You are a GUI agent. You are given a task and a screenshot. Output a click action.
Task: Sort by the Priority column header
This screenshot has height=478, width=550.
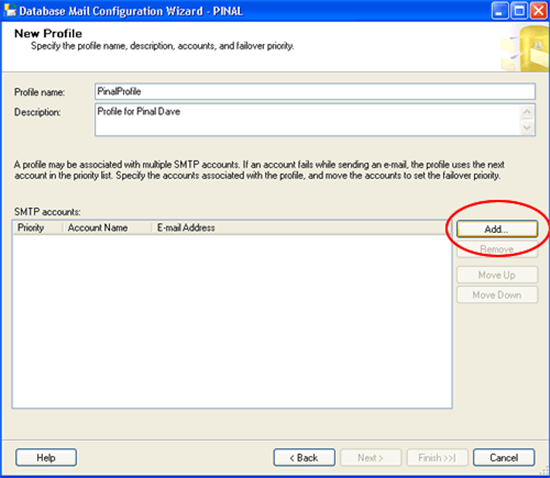38,228
